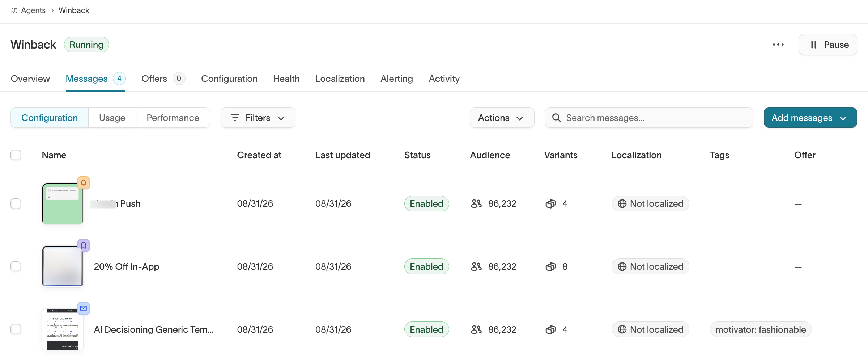The image size is (868, 362).
Task: Click the search magnifier icon
Action: pyautogui.click(x=557, y=118)
